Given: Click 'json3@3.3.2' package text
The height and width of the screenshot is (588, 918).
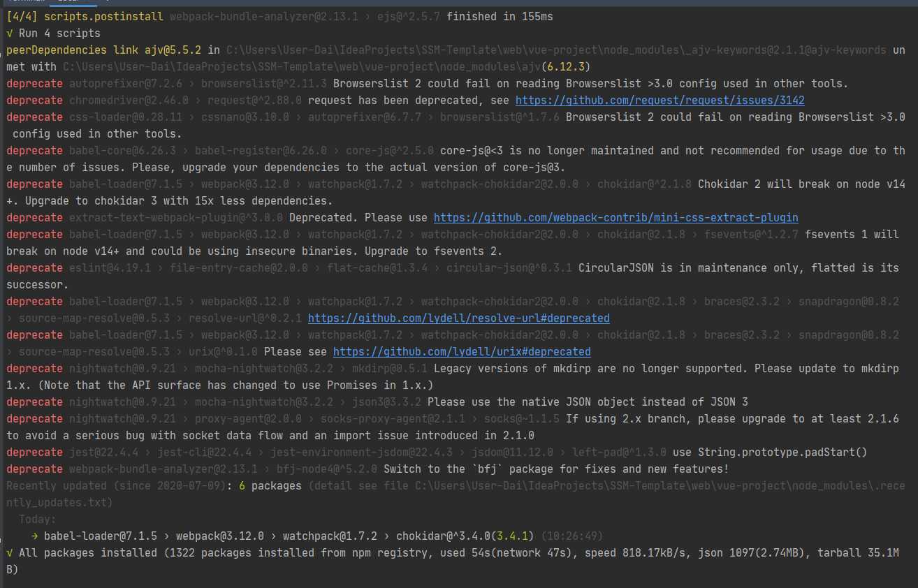Looking at the screenshot, I should point(386,402).
